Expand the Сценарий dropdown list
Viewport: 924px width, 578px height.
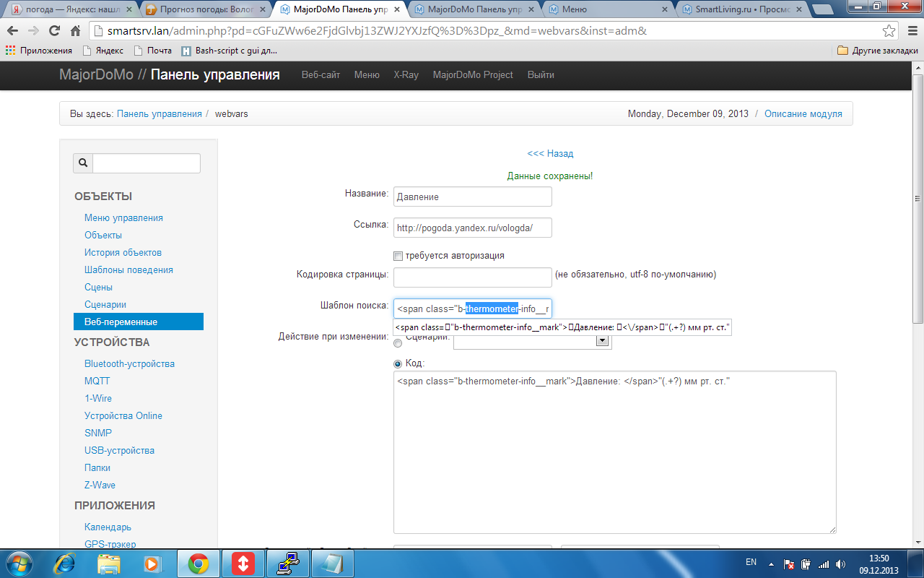[x=602, y=341]
